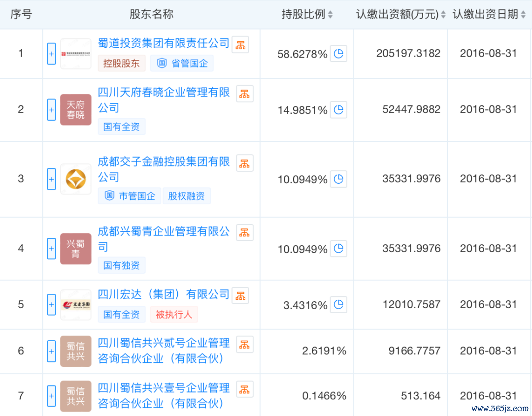The width and height of the screenshot is (532, 416).
Task: Open 蜀道投资集团有限责任公司 company link
Action: click(164, 43)
